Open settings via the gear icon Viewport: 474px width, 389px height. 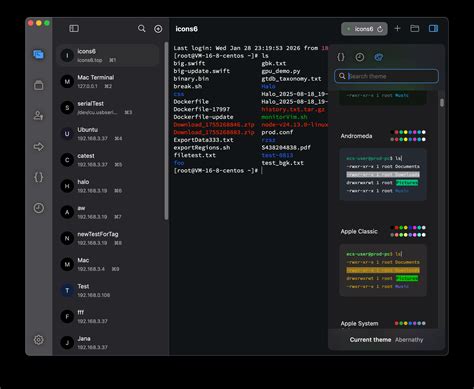coord(39,340)
